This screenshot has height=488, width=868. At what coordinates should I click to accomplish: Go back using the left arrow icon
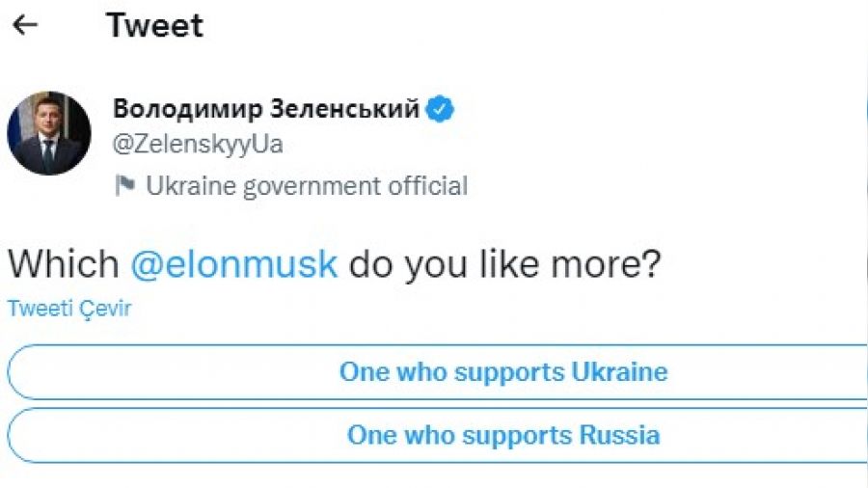click(x=25, y=25)
